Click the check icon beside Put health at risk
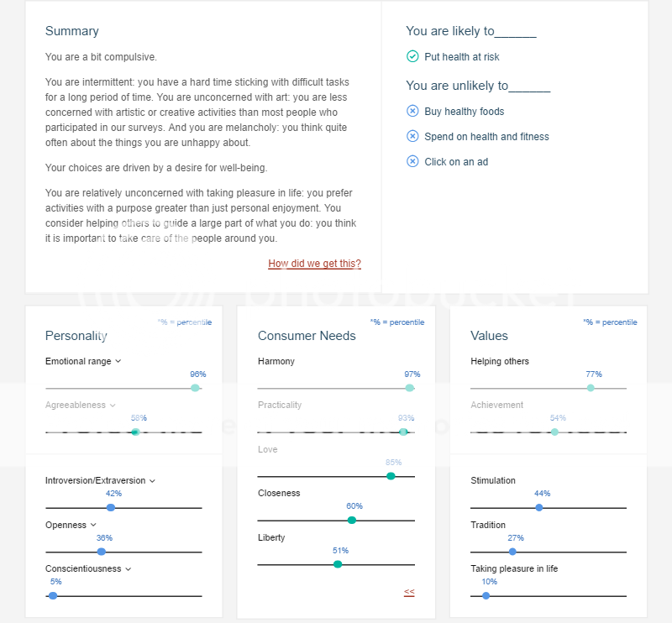Image resolution: width=672 pixels, height=623 pixels. click(412, 56)
